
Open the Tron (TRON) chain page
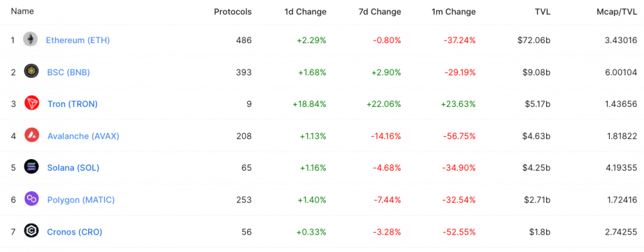tap(73, 104)
